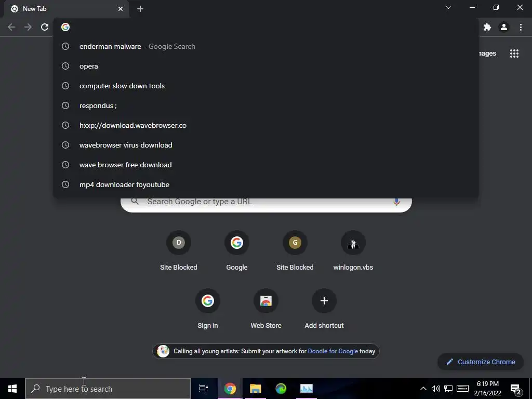Pick the 'respondus ;' suggestion

click(x=266, y=105)
